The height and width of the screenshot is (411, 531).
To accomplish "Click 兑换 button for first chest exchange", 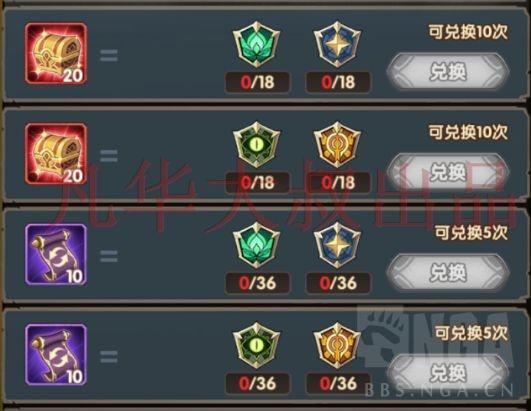I will point(448,71).
